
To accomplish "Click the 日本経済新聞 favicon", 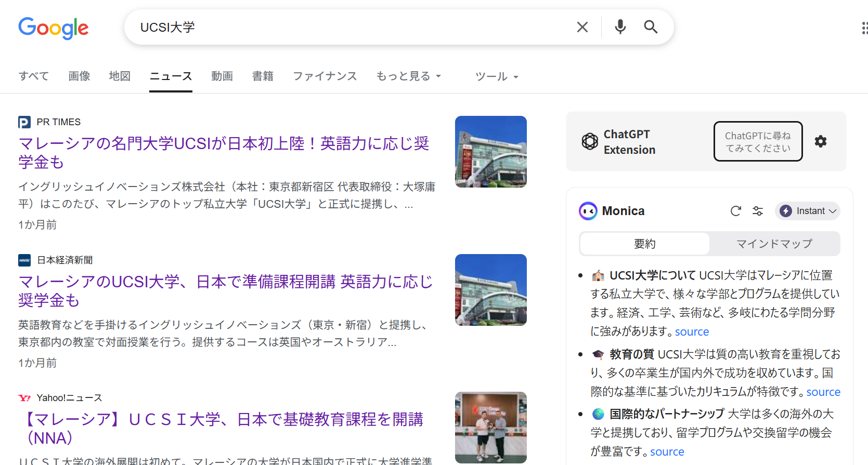I will (24, 260).
